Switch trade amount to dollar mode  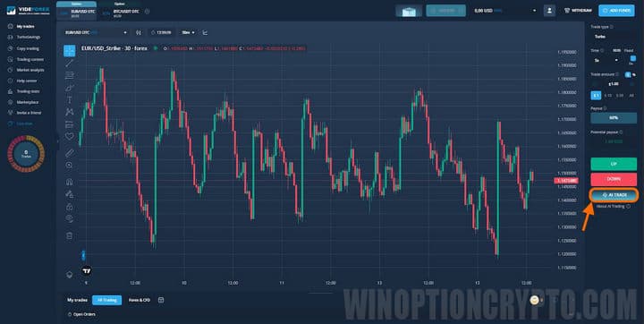coord(628,75)
